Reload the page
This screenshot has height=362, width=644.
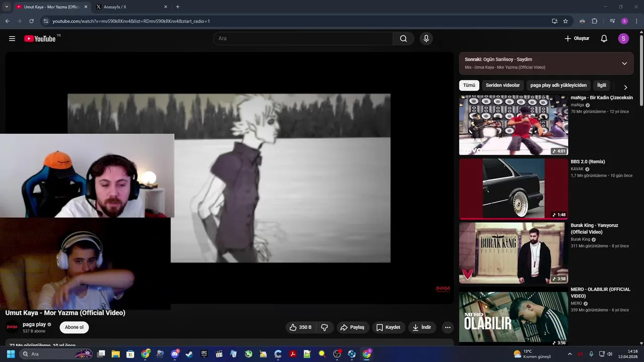point(31,21)
